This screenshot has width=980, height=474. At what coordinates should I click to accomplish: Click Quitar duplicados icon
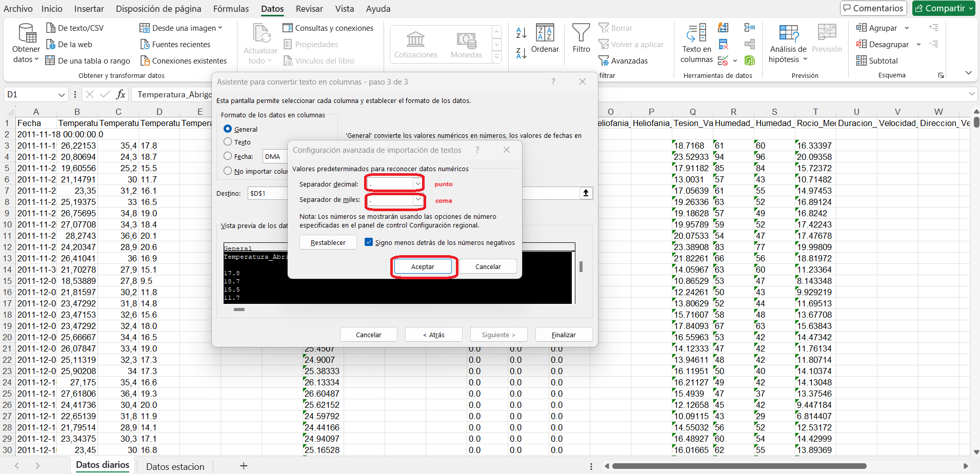[x=723, y=44]
